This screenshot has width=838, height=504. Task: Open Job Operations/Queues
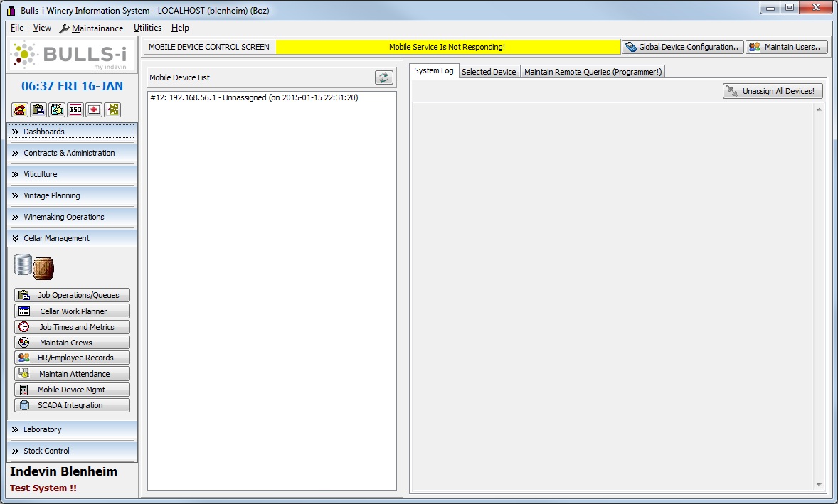[x=72, y=295]
